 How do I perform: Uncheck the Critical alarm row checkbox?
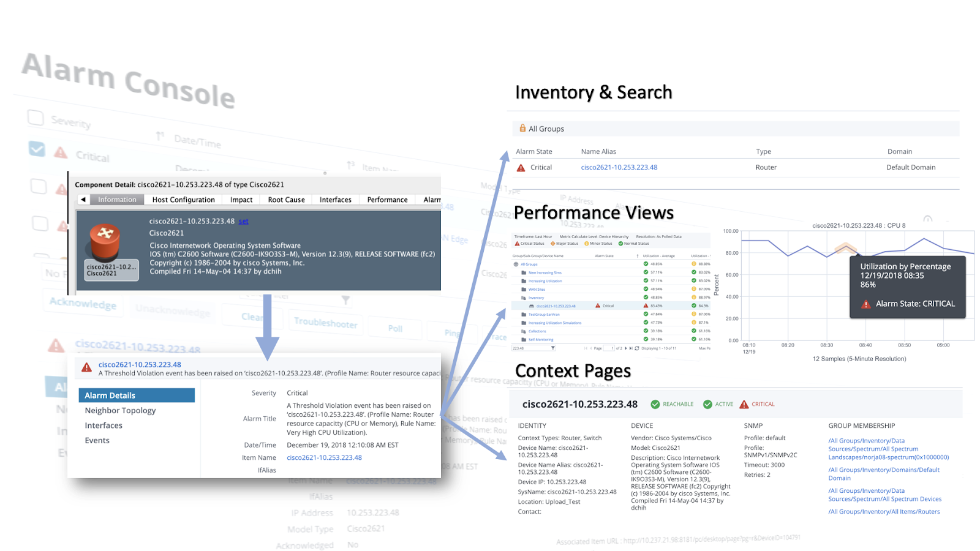point(37,149)
